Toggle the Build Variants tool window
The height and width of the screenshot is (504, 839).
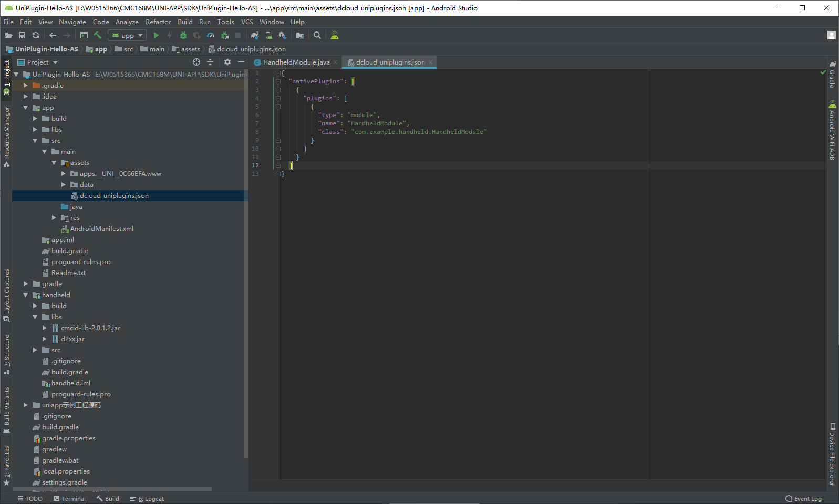pos(6,410)
